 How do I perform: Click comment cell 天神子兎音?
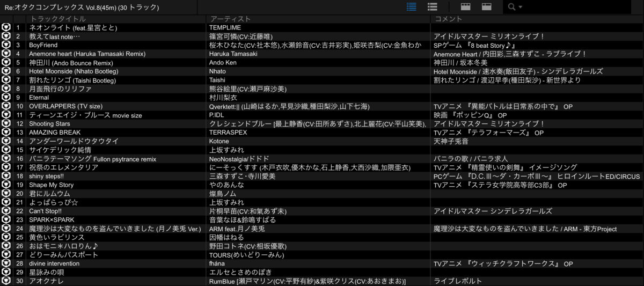tap(451, 141)
